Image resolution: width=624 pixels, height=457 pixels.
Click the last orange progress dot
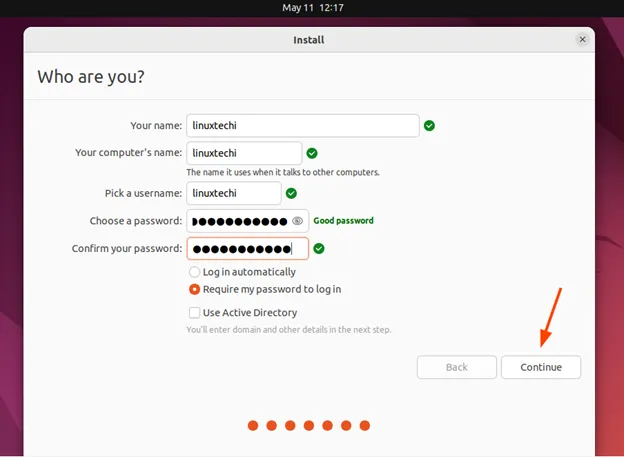click(x=365, y=426)
